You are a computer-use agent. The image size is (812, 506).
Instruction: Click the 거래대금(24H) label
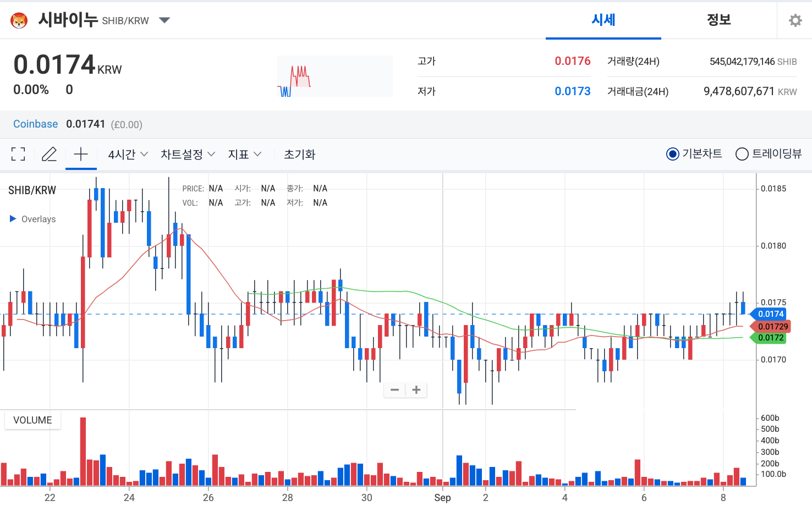638,92
